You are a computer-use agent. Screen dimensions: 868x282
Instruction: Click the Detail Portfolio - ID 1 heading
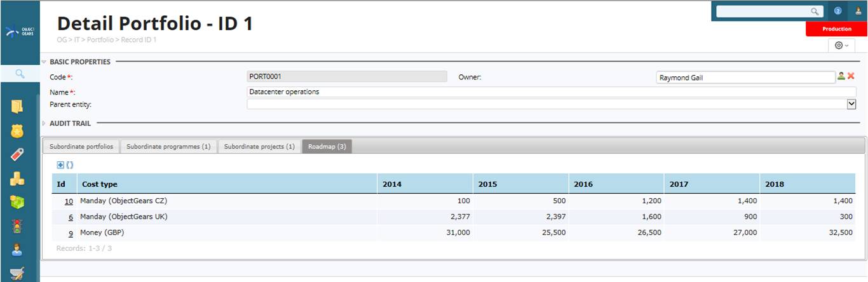(155, 23)
